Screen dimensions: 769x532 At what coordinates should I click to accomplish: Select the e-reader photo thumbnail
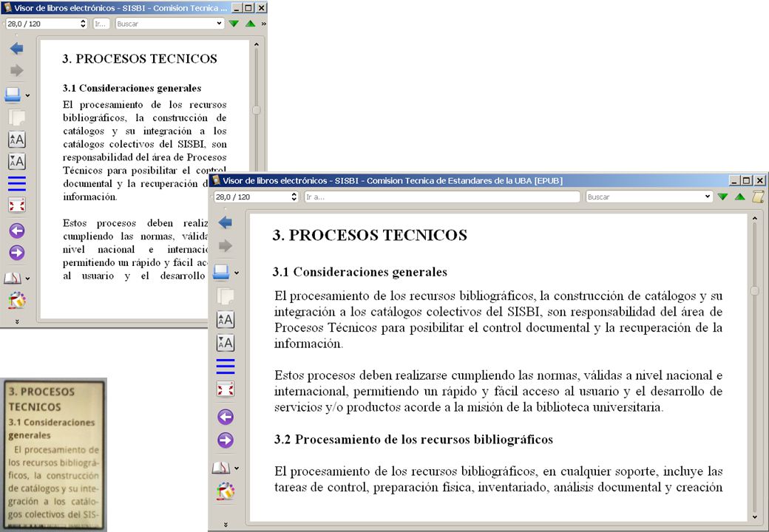pyautogui.click(x=53, y=454)
